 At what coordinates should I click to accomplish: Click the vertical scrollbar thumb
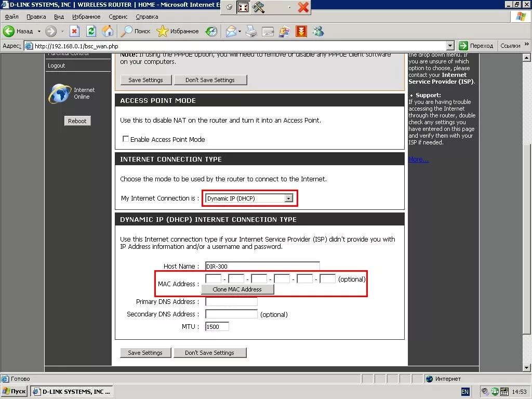(x=527, y=238)
